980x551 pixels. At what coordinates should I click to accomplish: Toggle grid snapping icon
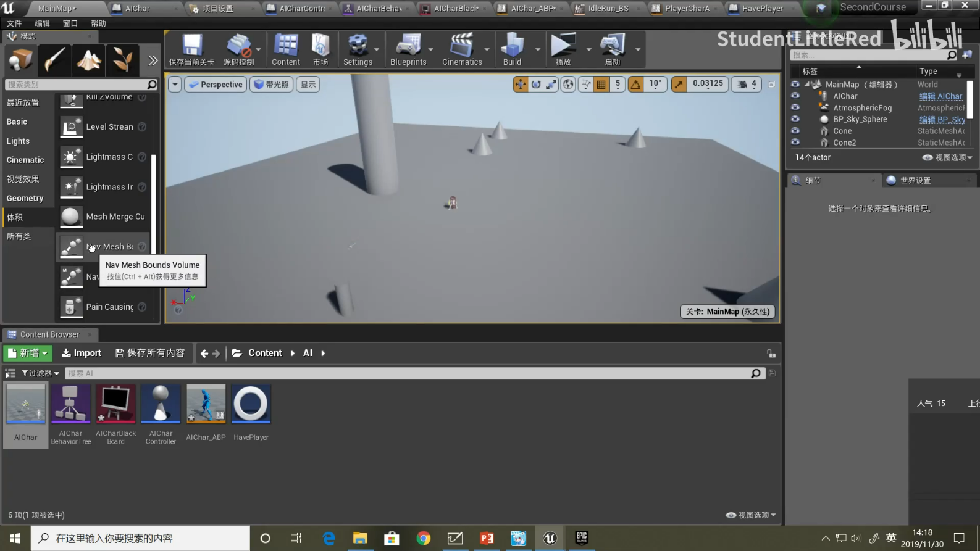click(601, 85)
